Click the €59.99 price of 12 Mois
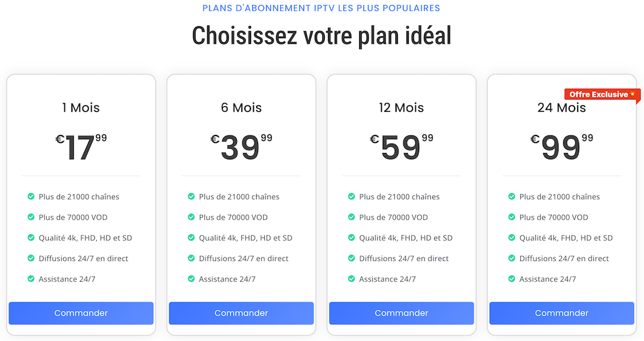 tap(401, 147)
